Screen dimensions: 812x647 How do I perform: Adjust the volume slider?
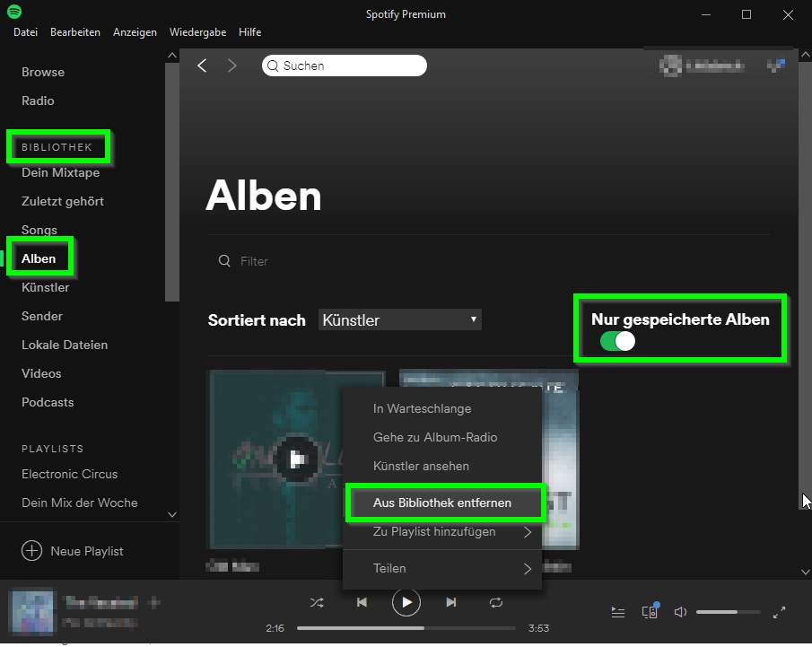(728, 612)
